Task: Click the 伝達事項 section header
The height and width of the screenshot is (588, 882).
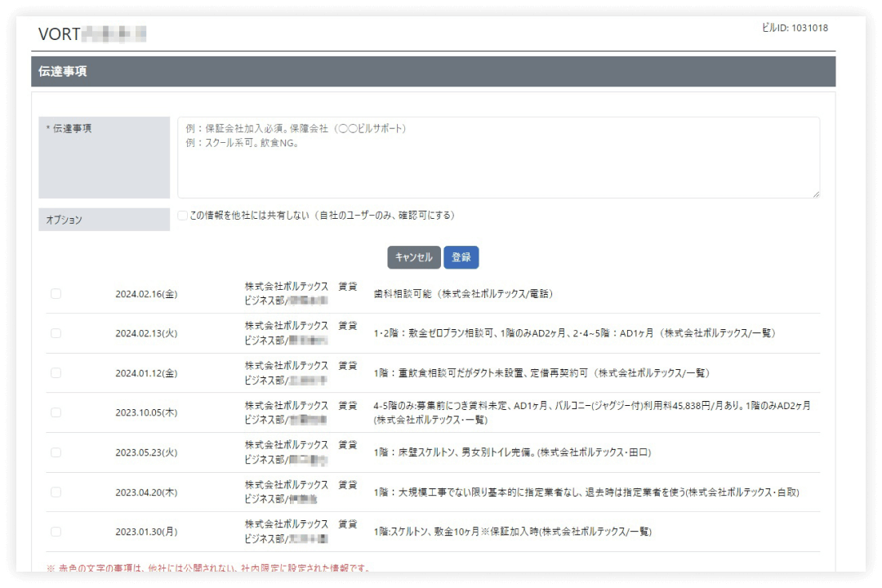Action: coord(433,72)
